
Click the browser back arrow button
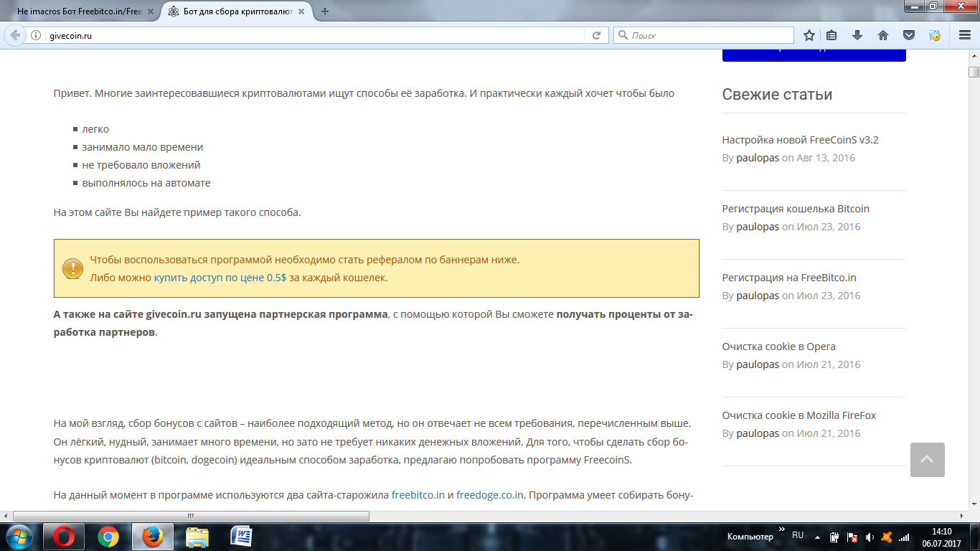(x=15, y=35)
